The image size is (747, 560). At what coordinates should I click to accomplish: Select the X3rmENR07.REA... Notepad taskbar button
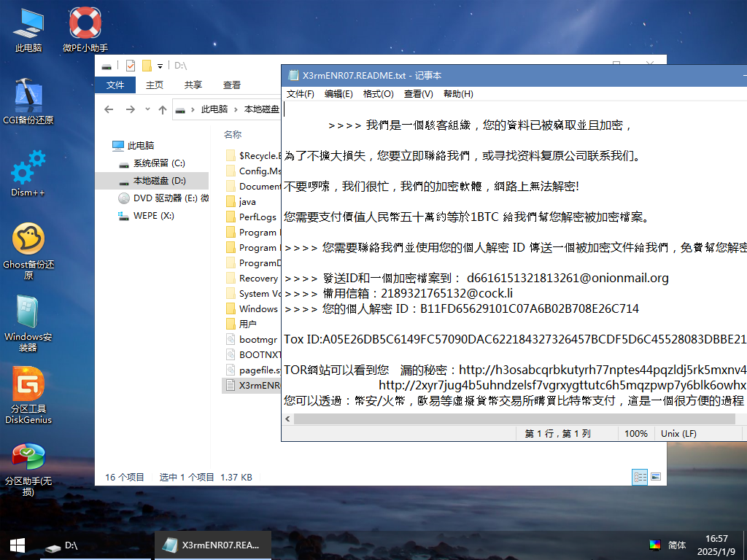(x=213, y=545)
